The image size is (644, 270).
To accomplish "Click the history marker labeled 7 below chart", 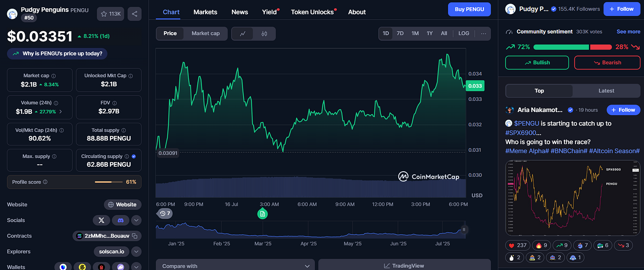I will pyautogui.click(x=165, y=214).
